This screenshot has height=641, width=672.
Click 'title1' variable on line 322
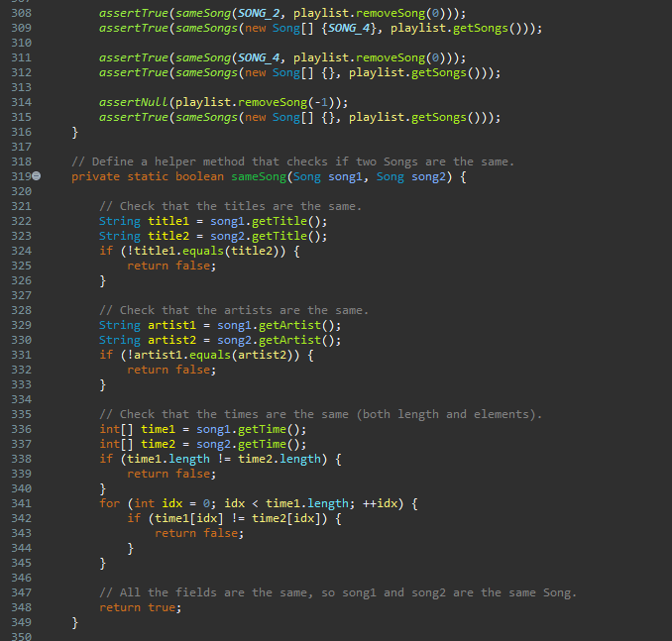(168, 221)
